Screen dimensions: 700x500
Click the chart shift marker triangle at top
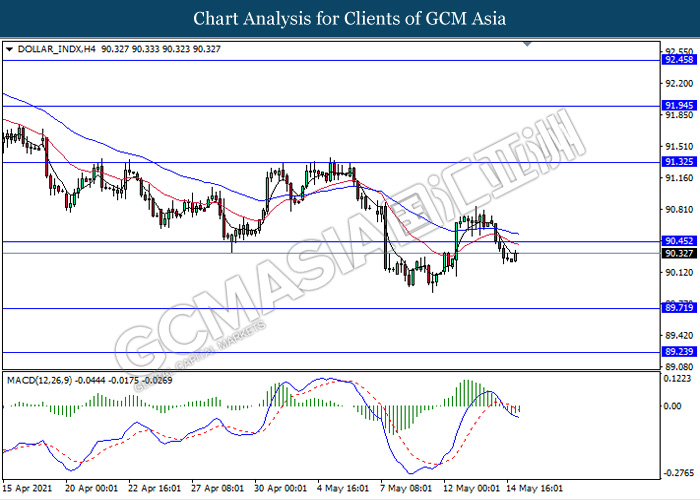[x=527, y=44]
